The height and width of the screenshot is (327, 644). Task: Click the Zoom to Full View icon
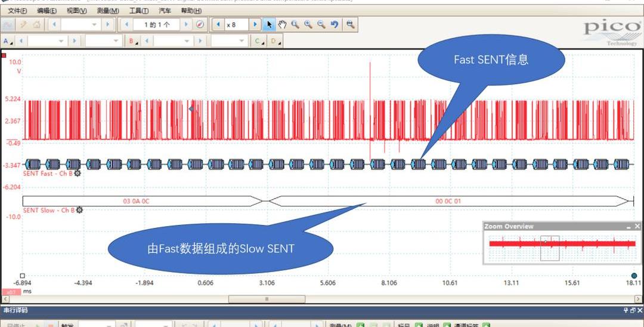350,24
